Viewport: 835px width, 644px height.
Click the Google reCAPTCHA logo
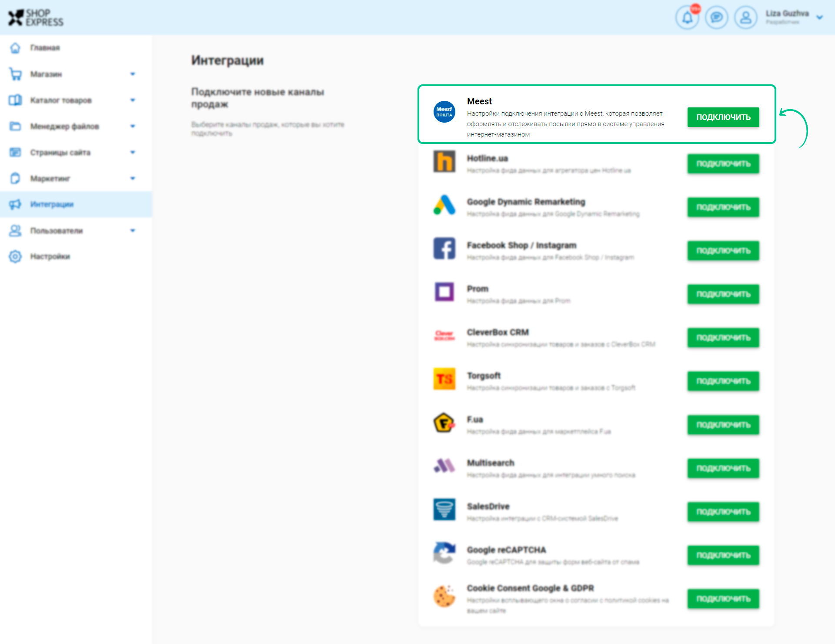444,553
